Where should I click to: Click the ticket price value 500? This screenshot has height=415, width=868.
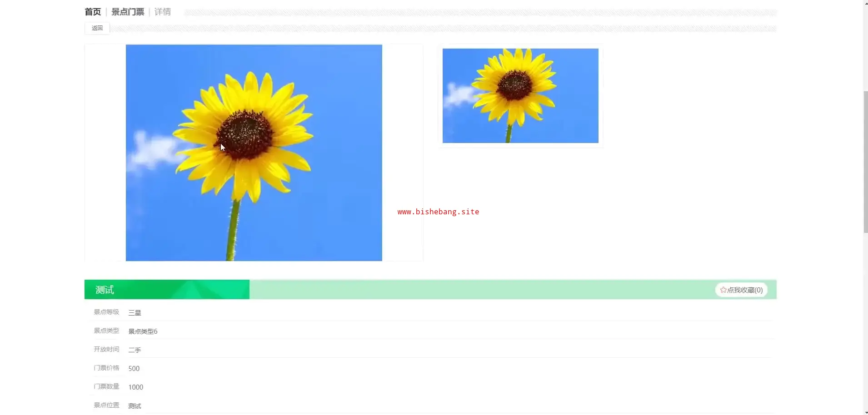[x=134, y=369]
